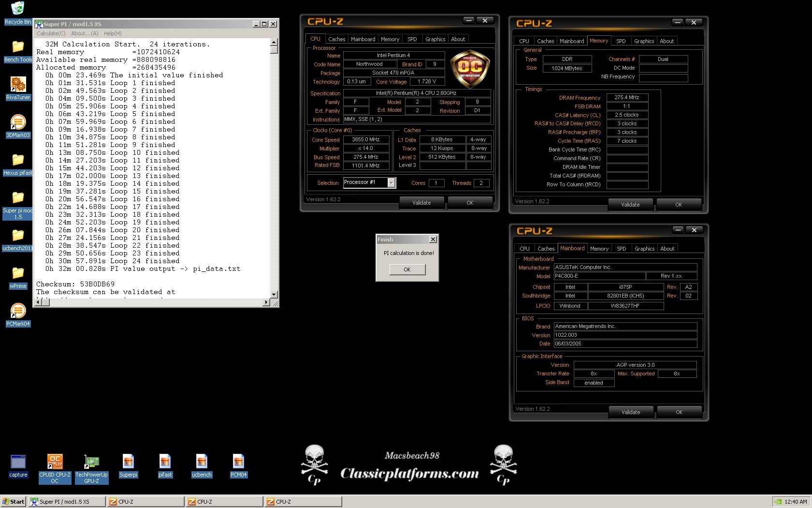Open the Help(H) menu in Super PI
The width and height of the screenshot is (812, 508).
click(113, 33)
